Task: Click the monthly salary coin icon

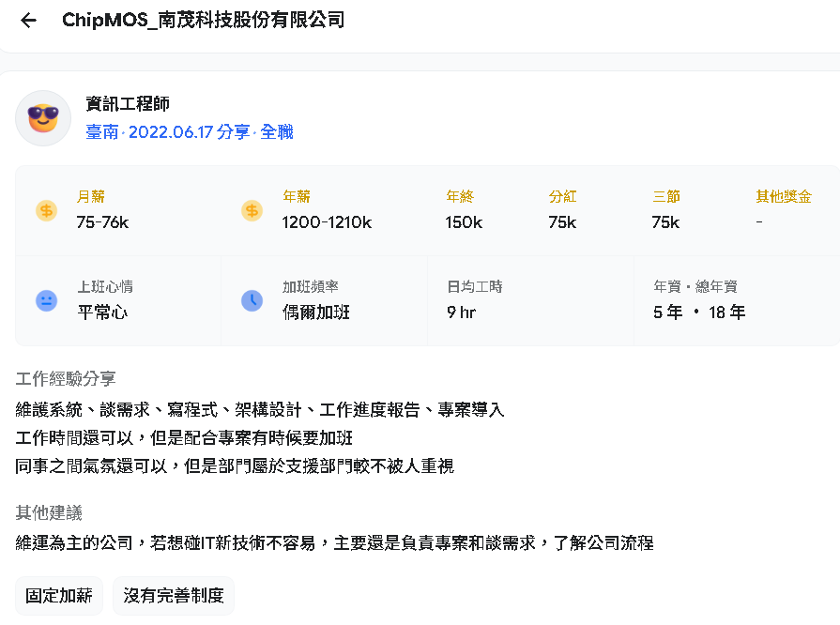Action: point(47,210)
